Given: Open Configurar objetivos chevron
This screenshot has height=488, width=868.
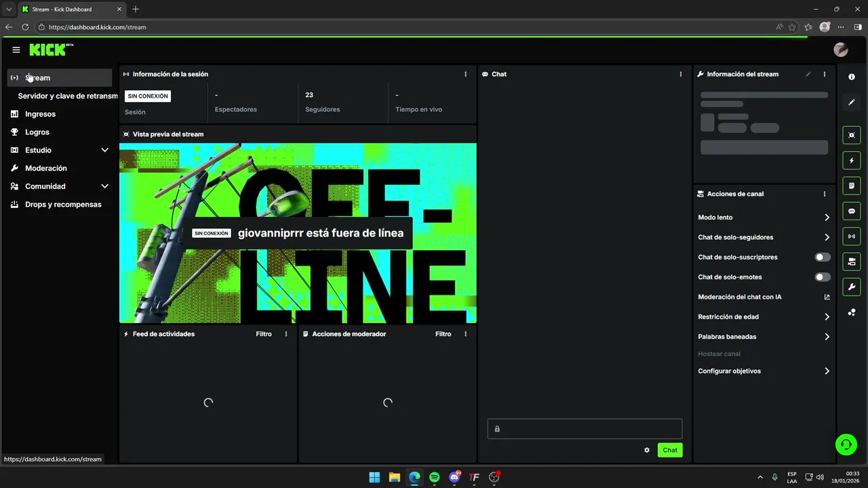Looking at the screenshot, I should 827,371.
